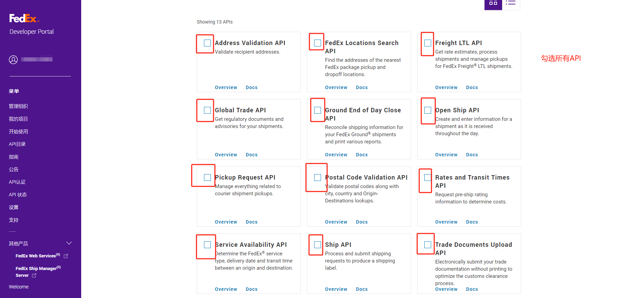Enable the Global Trade API checkbox
Image resolution: width=644 pixels, height=298 pixels.
pos(207,110)
